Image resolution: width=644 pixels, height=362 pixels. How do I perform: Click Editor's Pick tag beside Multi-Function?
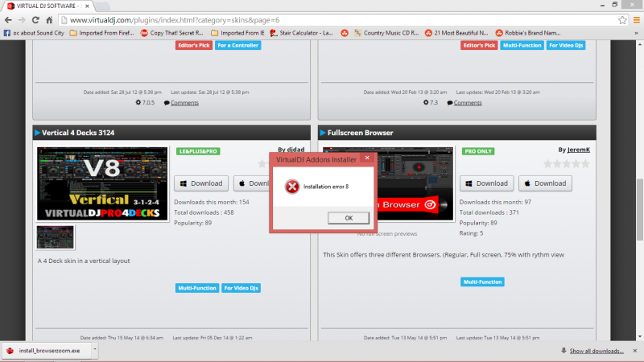(x=479, y=45)
